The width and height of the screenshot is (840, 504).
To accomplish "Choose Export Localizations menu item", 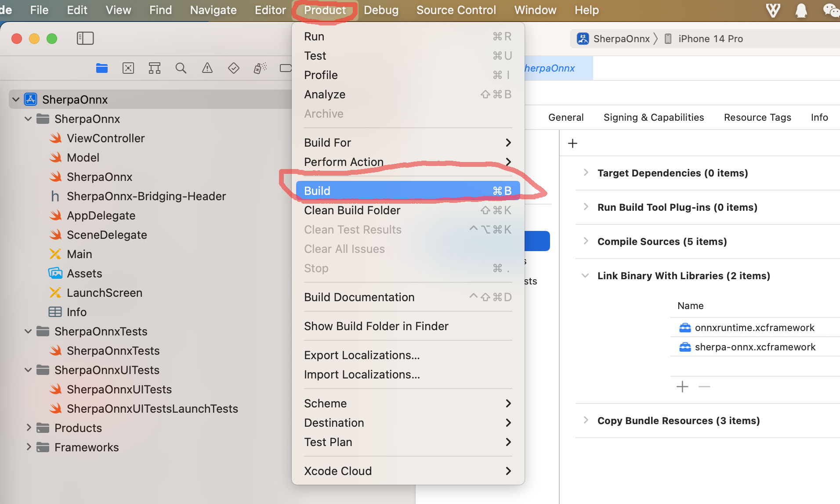I will pyautogui.click(x=408, y=355).
